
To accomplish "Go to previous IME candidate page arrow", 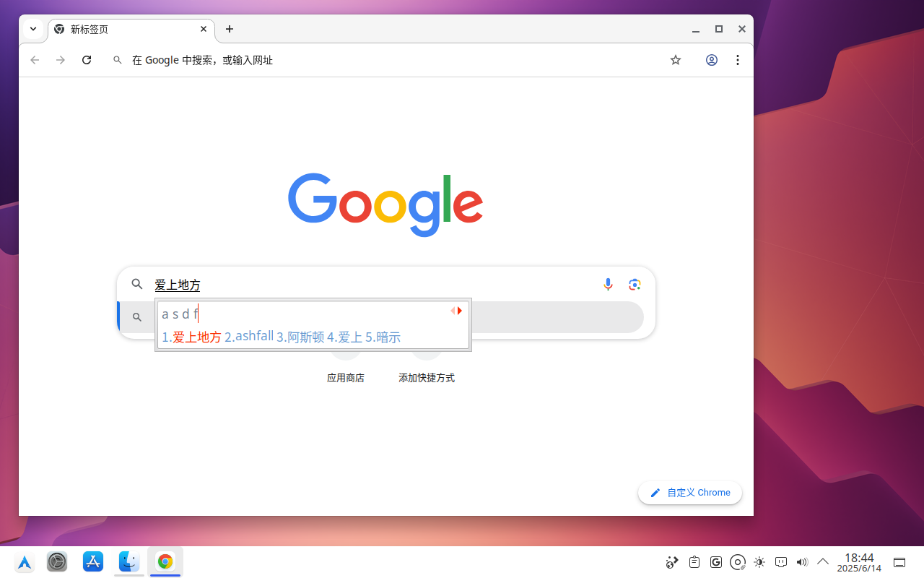I will [x=453, y=311].
